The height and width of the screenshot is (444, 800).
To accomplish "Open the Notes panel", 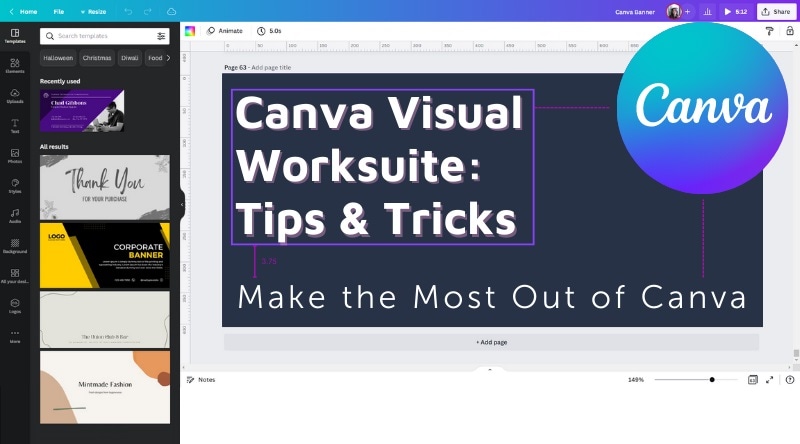I will coord(201,380).
